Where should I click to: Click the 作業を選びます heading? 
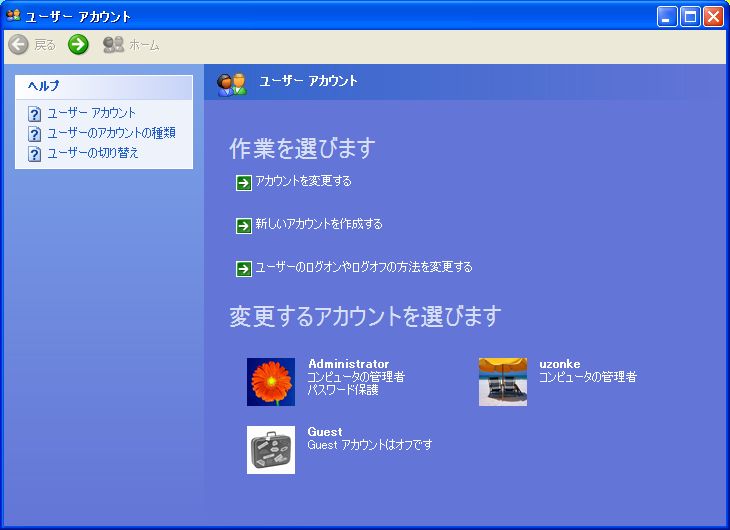click(302, 149)
